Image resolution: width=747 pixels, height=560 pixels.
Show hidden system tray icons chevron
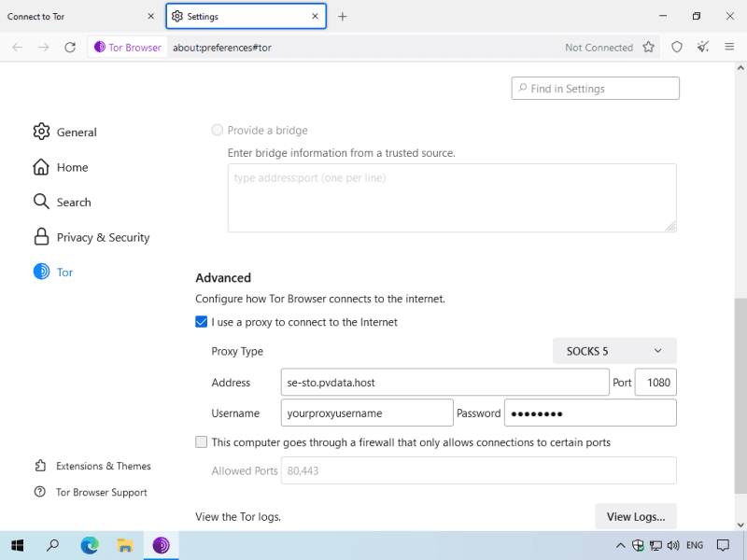[x=620, y=545]
